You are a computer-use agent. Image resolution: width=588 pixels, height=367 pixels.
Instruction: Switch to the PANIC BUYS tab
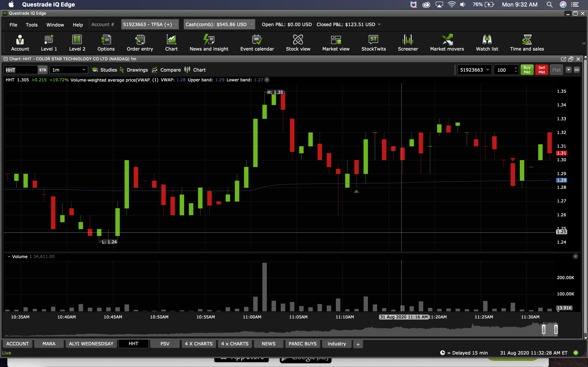[x=302, y=344]
